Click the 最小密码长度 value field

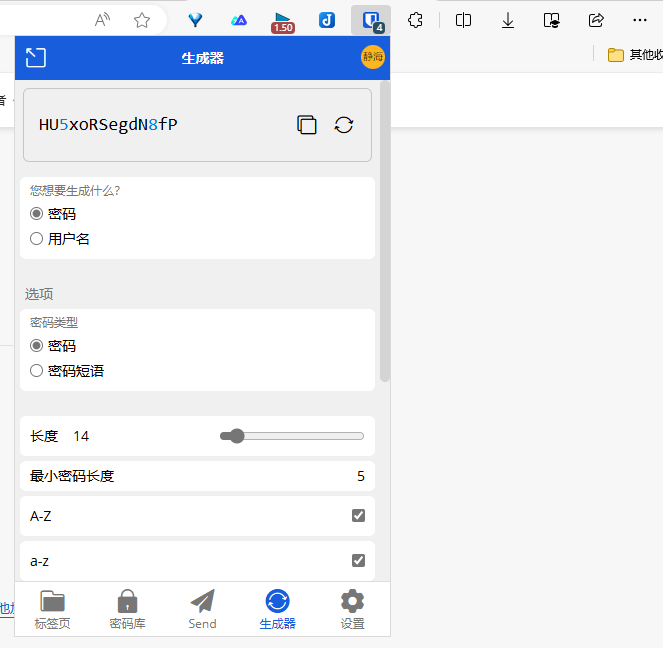[x=340, y=476]
